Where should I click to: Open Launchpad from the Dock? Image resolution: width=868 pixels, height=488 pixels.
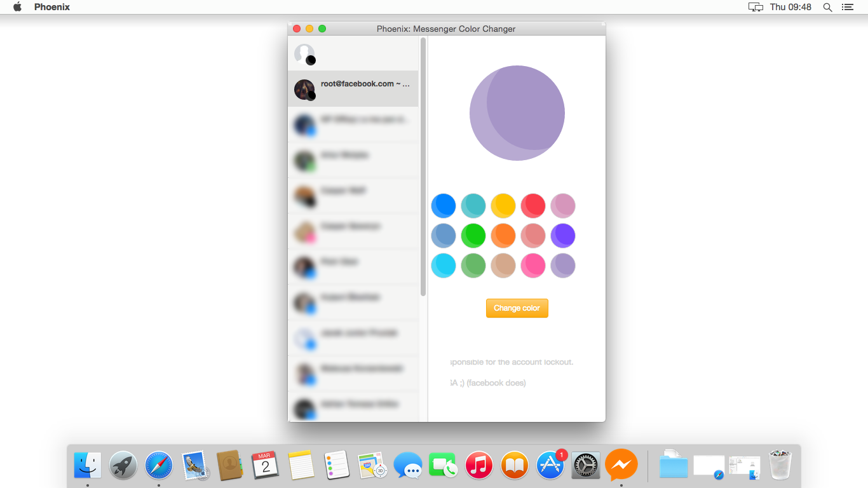click(x=123, y=465)
